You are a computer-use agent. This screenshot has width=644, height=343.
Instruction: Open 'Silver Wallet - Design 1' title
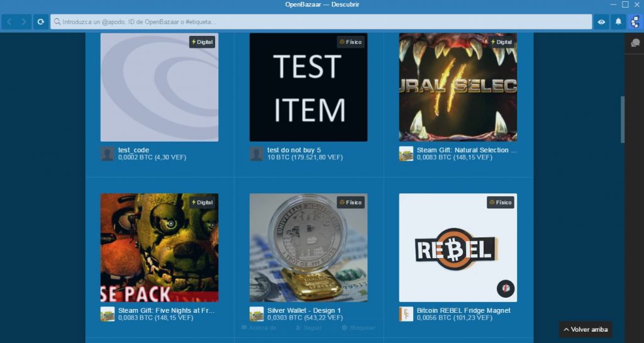point(304,310)
